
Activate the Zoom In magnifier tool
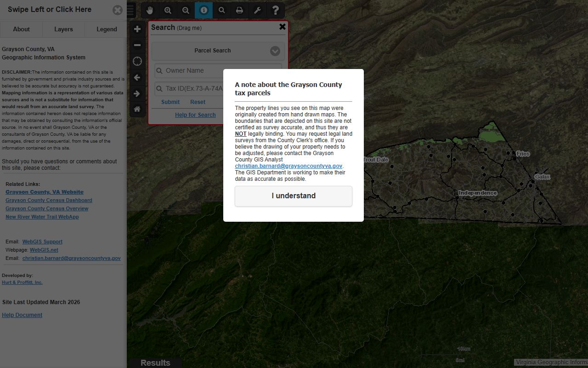pos(168,10)
